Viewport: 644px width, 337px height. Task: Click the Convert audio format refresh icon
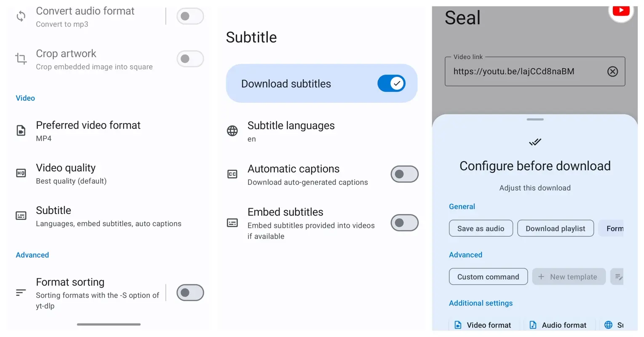pyautogui.click(x=20, y=16)
